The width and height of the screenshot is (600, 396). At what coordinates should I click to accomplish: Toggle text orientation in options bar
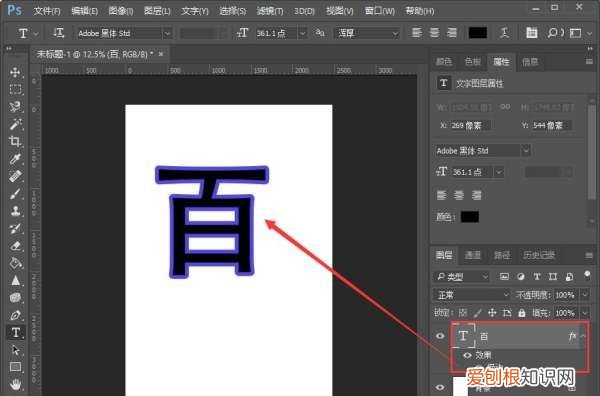point(59,33)
